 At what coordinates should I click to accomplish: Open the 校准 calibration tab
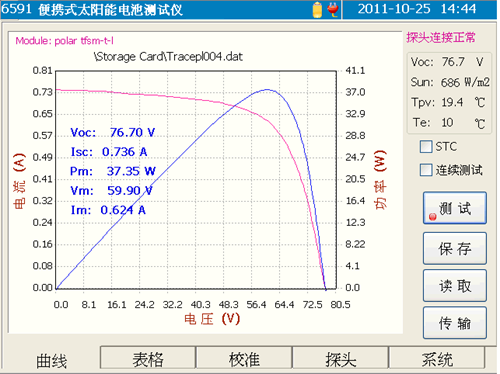point(244,359)
